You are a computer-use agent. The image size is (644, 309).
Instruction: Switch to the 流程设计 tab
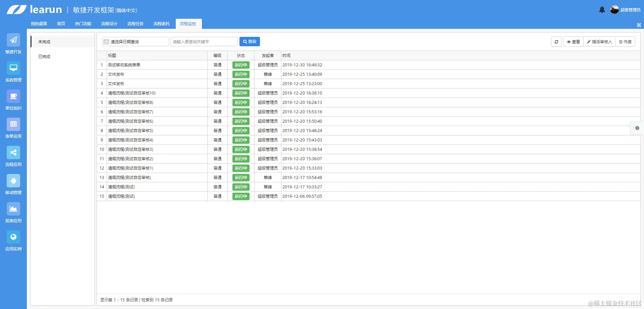[x=109, y=24]
